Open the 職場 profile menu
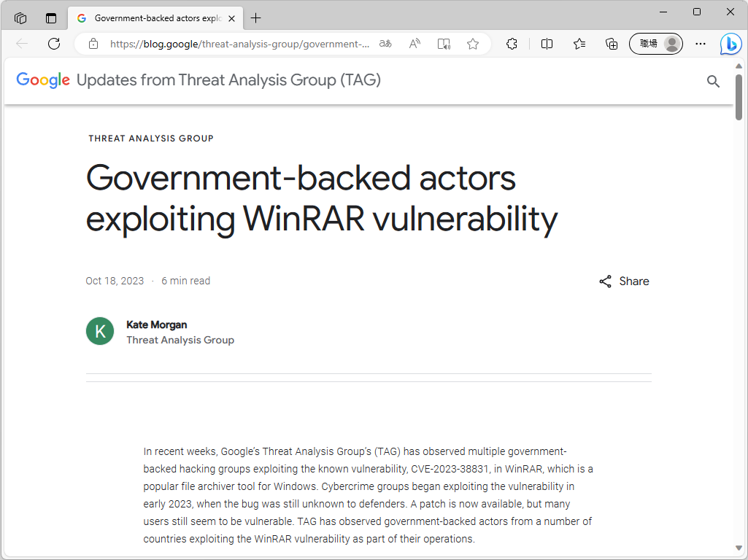Image resolution: width=748 pixels, height=560 pixels. coord(655,44)
